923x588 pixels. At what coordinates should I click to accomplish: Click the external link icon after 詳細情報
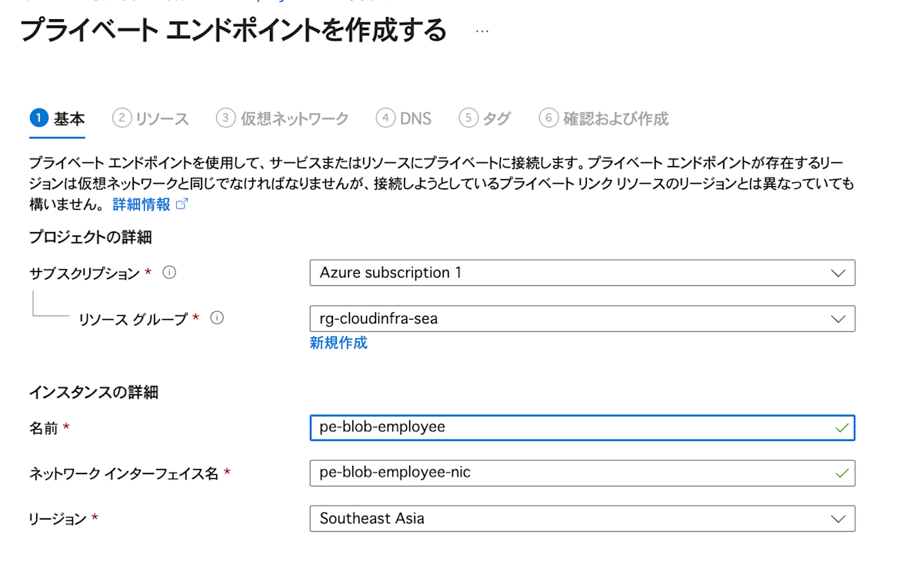(182, 204)
